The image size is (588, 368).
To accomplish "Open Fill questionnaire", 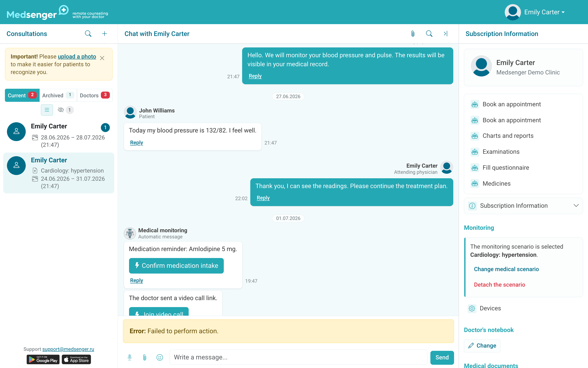I will [x=506, y=168].
